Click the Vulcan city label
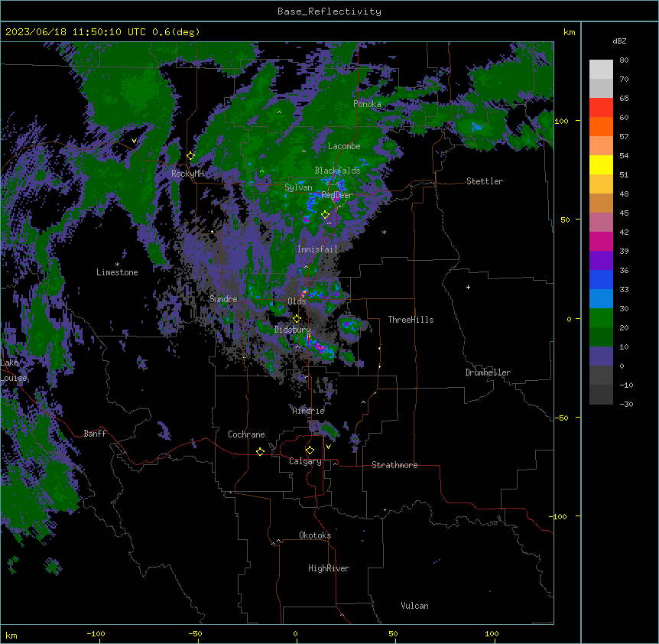 415,606
